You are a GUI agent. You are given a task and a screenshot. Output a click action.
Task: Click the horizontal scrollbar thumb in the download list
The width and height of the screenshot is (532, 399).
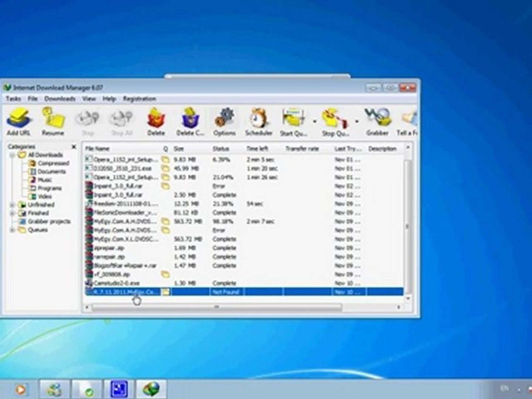tap(217, 307)
